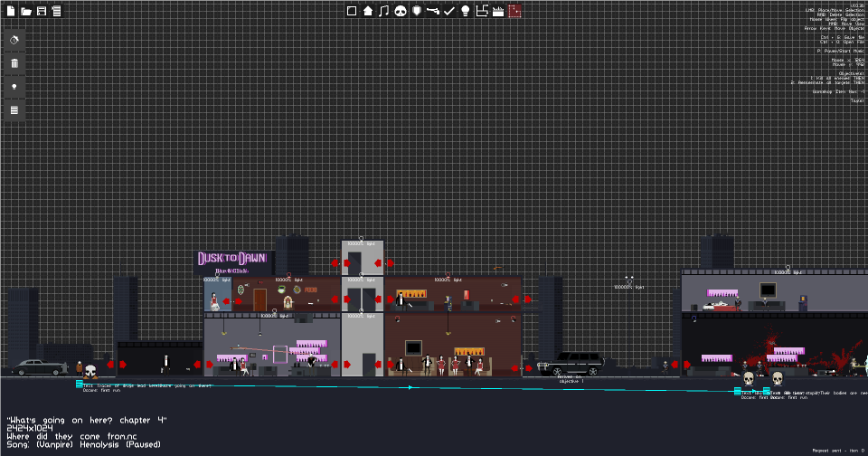
Task: Select the jukebox in the upper bar room
Action: pyautogui.click(x=288, y=302)
